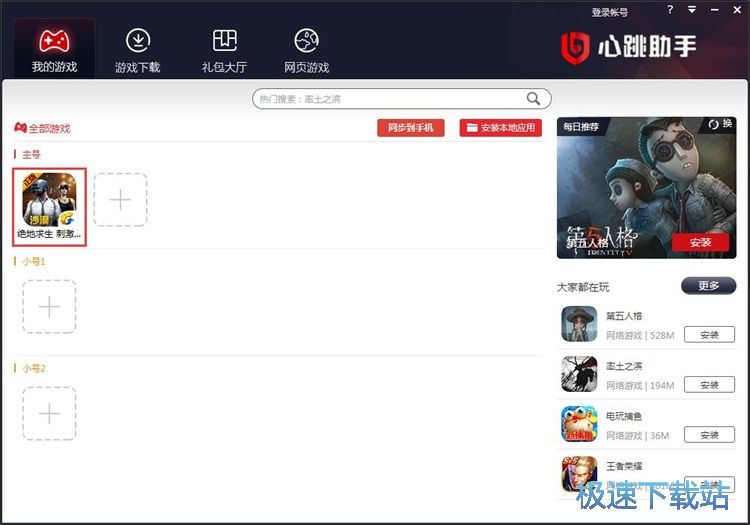Click the 主号 section label
This screenshot has height=525, width=750.
31,154
